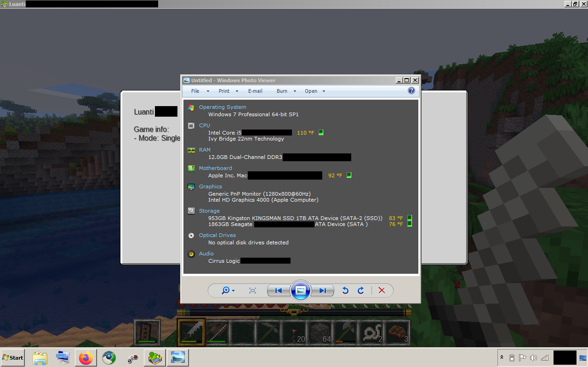Click the Graphics section heading
Image resolution: width=588 pixels, height=367 pixels.
click(x=211, y=186)
